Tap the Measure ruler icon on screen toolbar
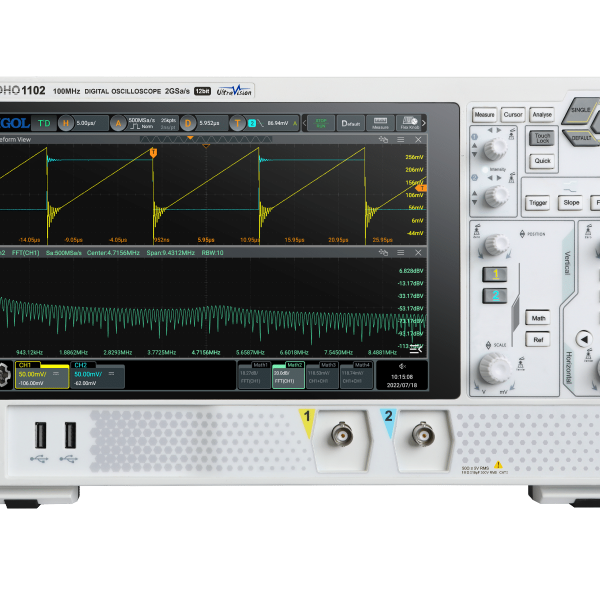Image resolution: width=600 pixels, height=600 pixels. [x=380, y=123]
